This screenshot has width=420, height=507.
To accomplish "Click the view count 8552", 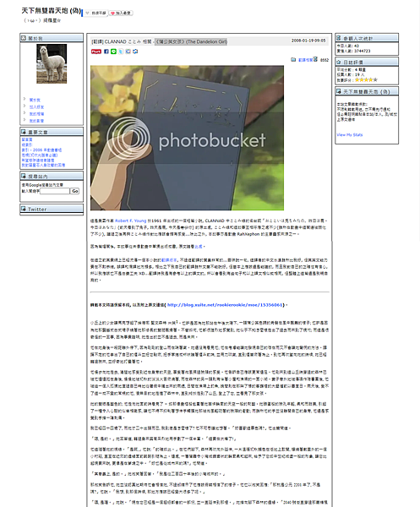I will 325,60.
